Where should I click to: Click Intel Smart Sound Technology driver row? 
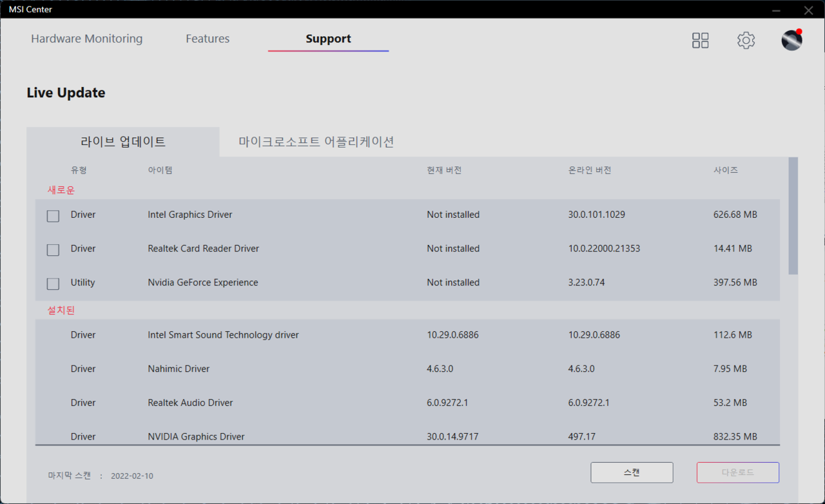pos(223,335)
